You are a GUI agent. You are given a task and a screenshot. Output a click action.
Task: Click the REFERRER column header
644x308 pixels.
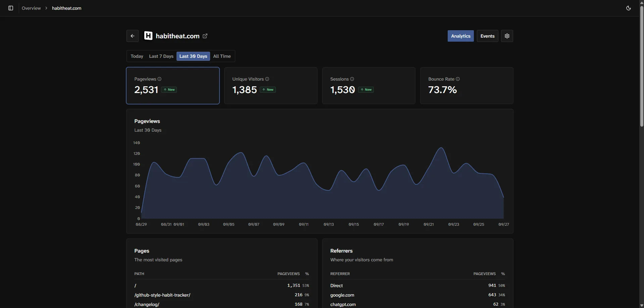(x=340, y=274)
